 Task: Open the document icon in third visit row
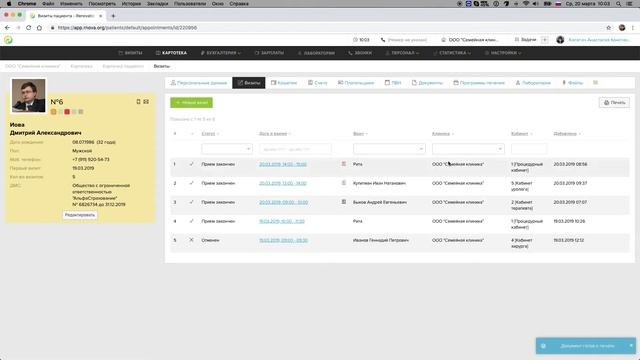[344, 202]
